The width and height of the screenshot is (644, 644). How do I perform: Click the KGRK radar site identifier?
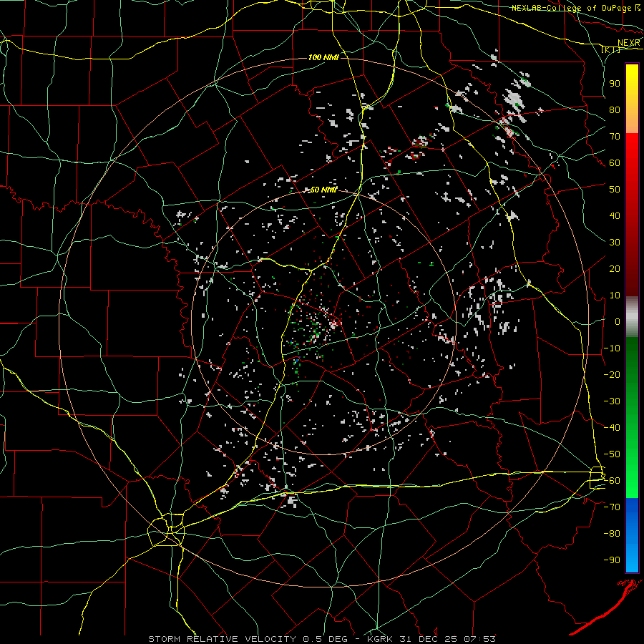point(379,639)
